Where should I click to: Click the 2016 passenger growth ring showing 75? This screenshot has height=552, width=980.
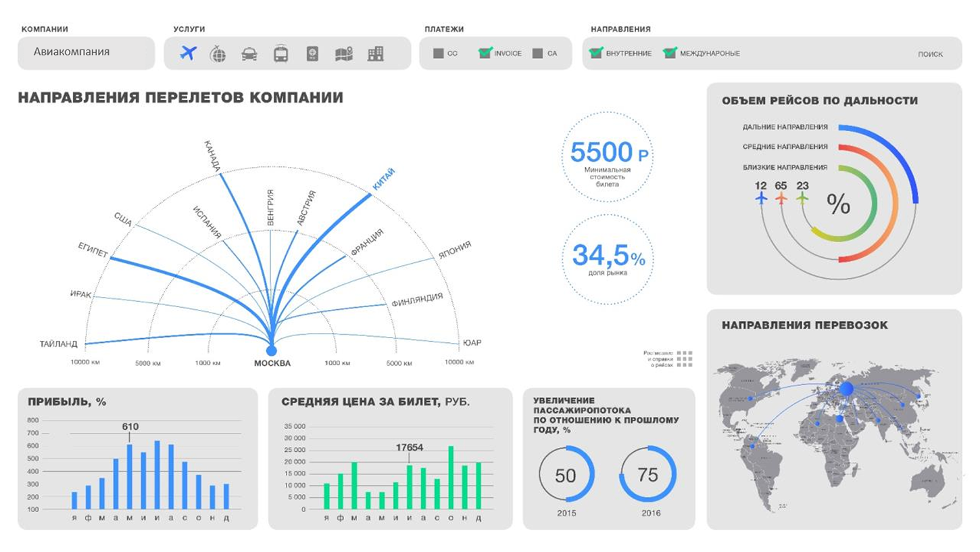tap(647, 474)
